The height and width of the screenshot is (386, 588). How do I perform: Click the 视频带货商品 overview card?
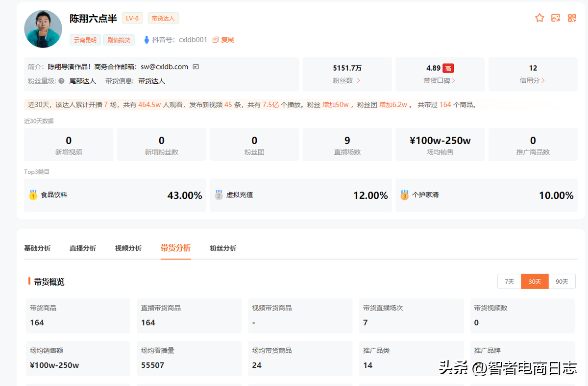pyautogui.click(x=300, y=316)
